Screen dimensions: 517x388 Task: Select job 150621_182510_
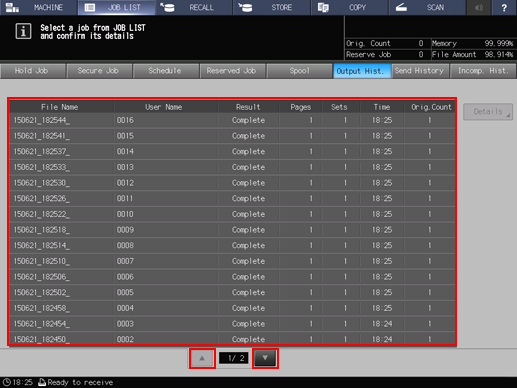(x=232, y=261)
